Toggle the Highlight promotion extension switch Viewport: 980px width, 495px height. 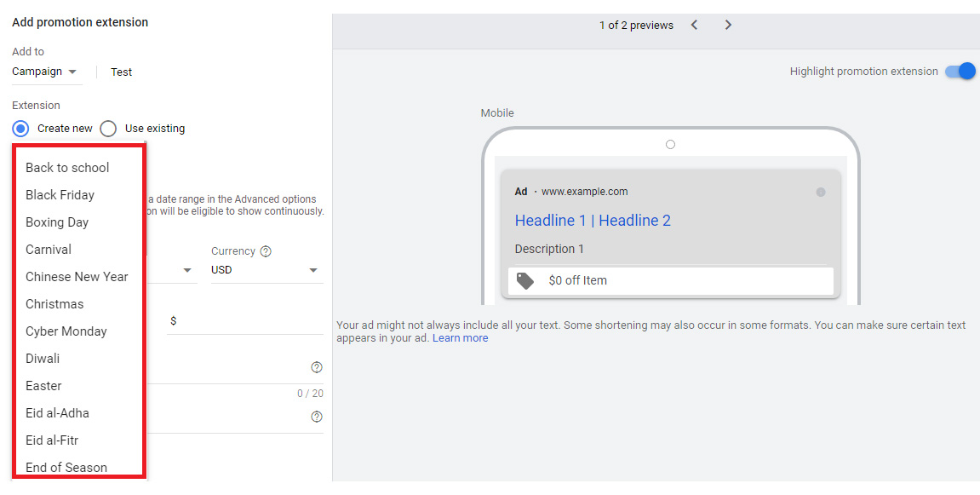coord(960,72)
